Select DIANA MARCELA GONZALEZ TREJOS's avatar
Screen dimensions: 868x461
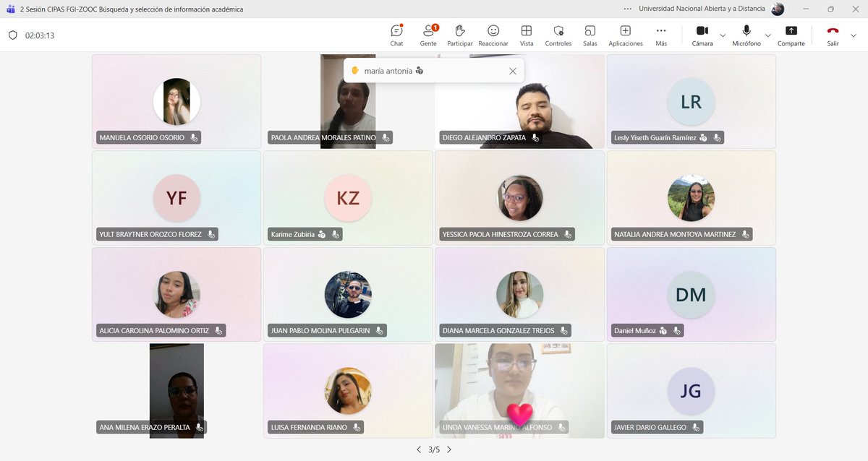point(519,295)
